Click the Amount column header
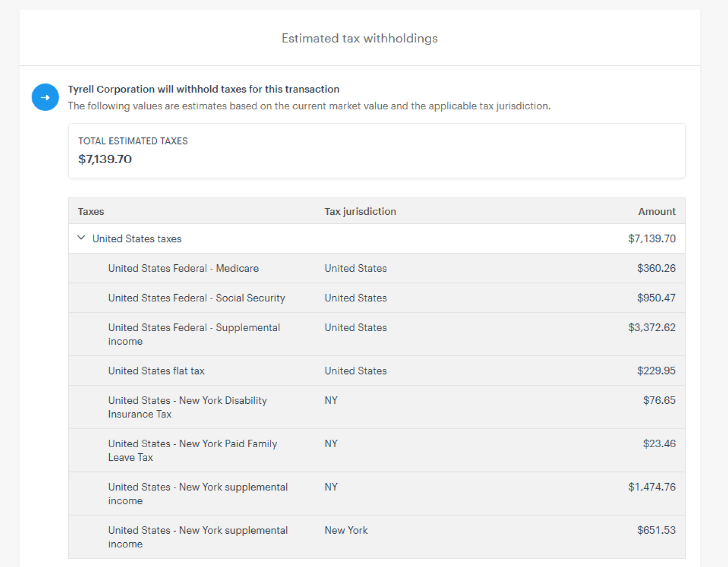This screenshot has width=728, height=567. click(657, 211)
